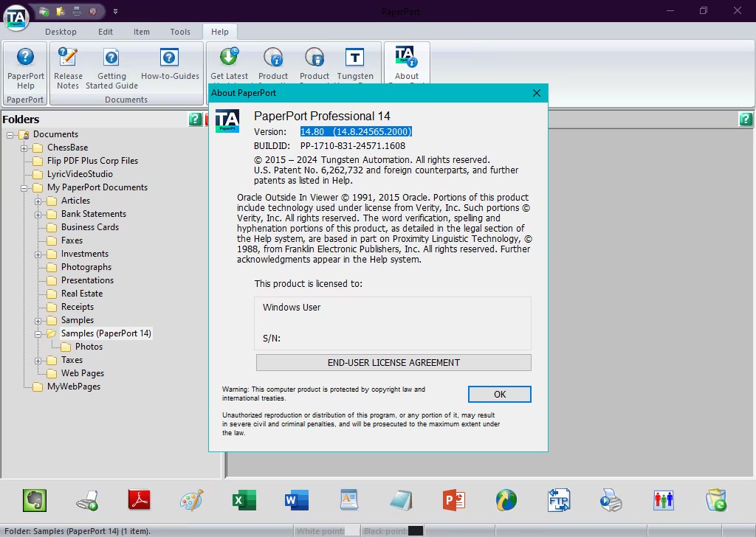
Task: Open the Tools ribbon tab
Action: 180,32
